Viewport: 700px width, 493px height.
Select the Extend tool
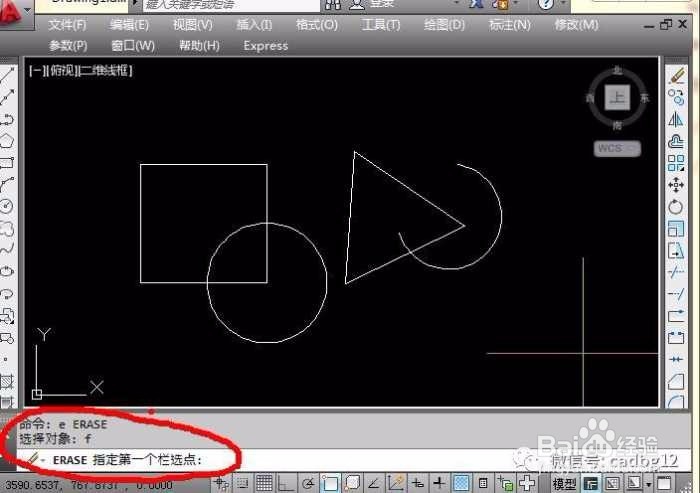coord(676,294)
